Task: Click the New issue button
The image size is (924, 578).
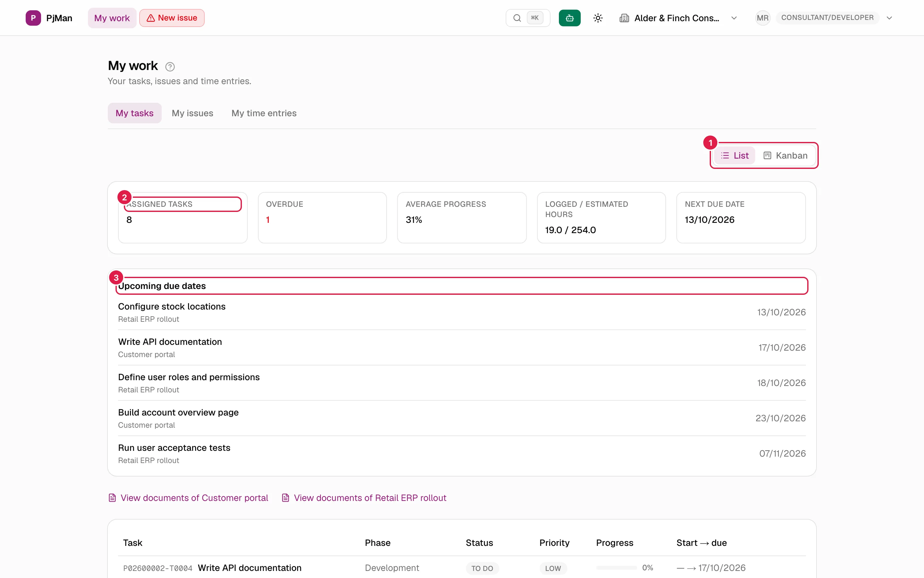Action: tap(172, 18)
